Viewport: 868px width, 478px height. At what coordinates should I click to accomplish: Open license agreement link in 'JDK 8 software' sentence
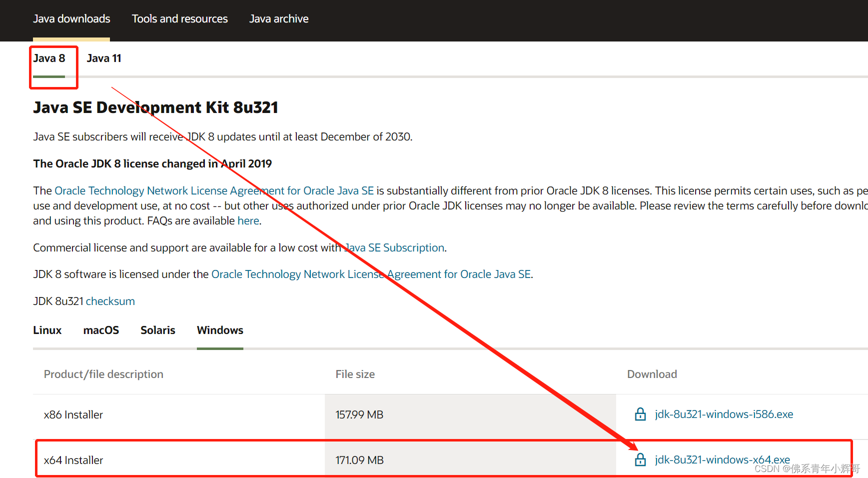point(371,274)
